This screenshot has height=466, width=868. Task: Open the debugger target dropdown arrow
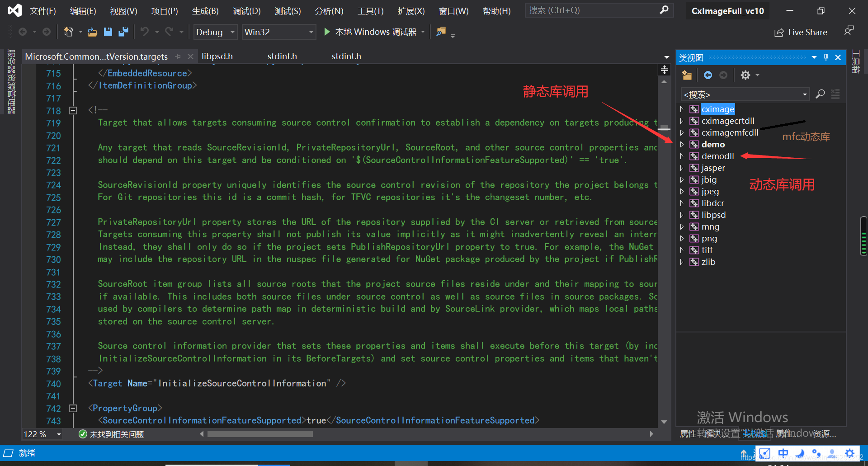[423, 32]
